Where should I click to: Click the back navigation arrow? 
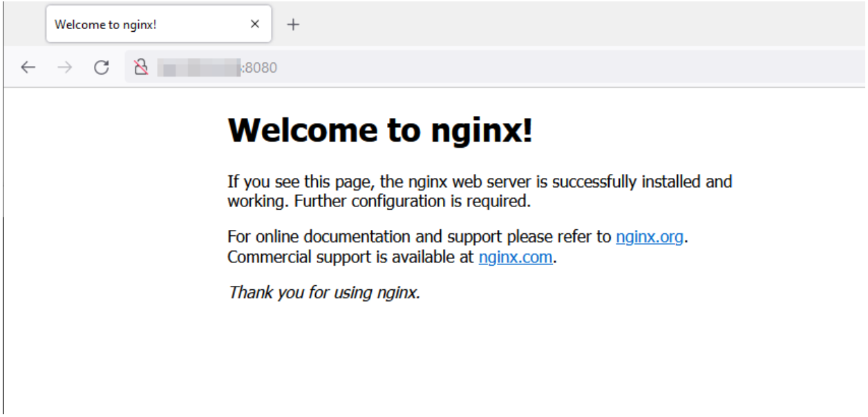[x=28, y=67]
